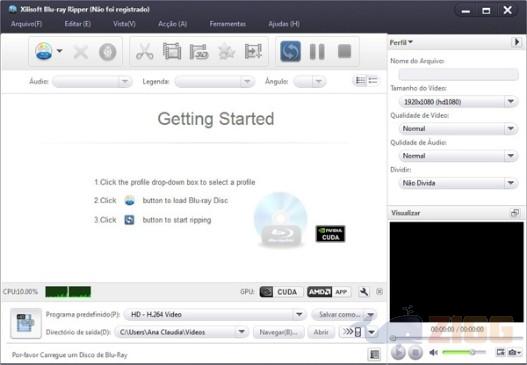
Task: Click the pause button in toolbar
Action: pyautogui.click(x=317, y=51)
